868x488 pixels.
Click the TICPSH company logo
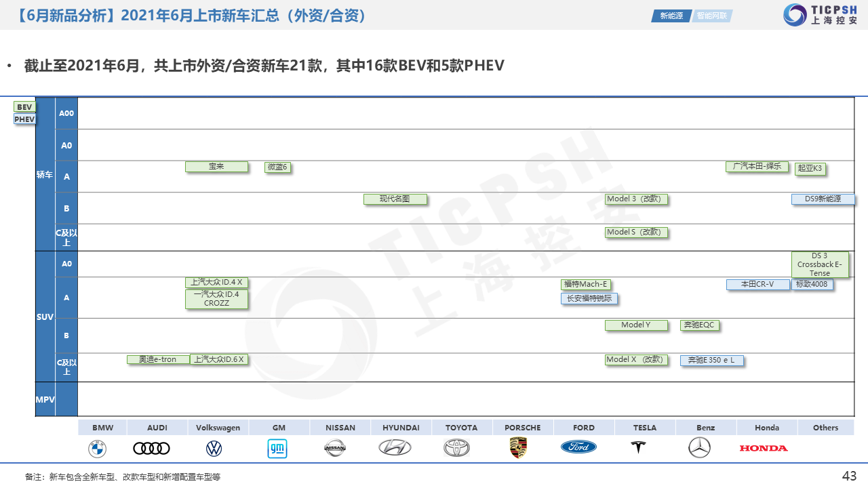click(x=820, y=15)
